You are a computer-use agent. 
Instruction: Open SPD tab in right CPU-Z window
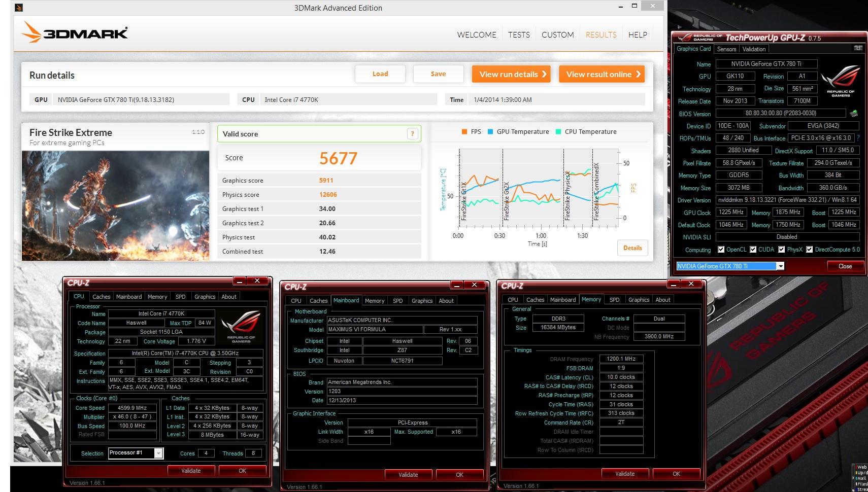click(614, 300)
